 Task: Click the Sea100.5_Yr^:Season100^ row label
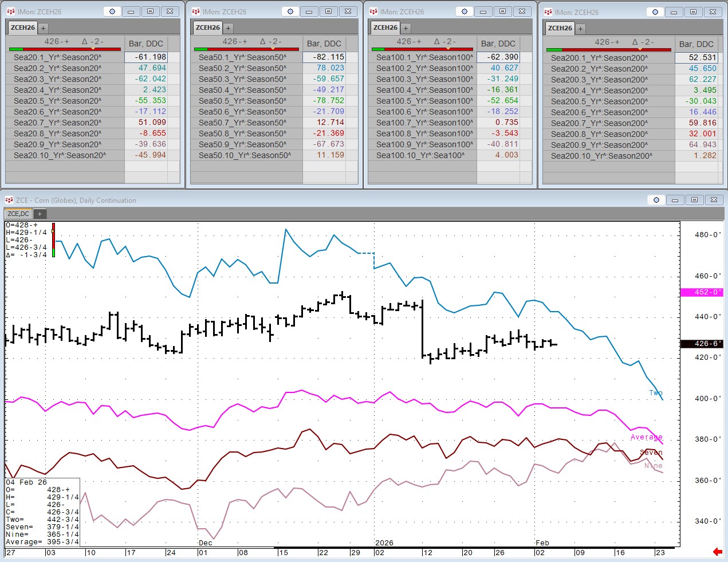point(424,101)
